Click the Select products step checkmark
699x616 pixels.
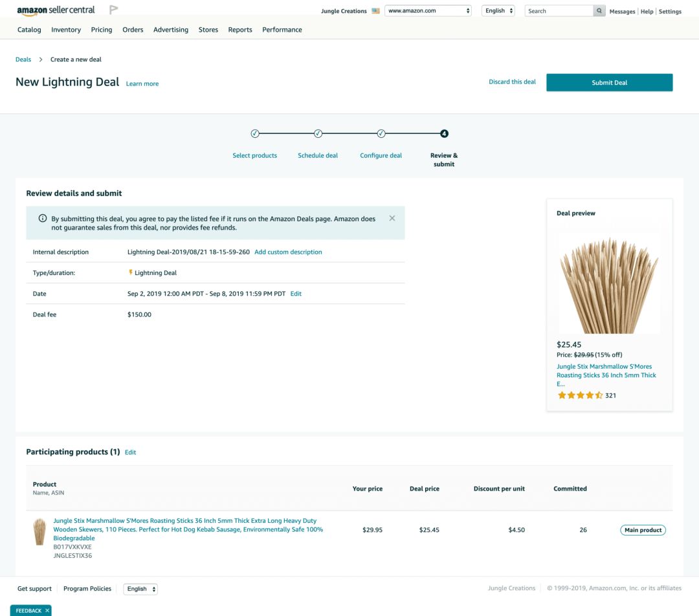click(x=255, y=134)
